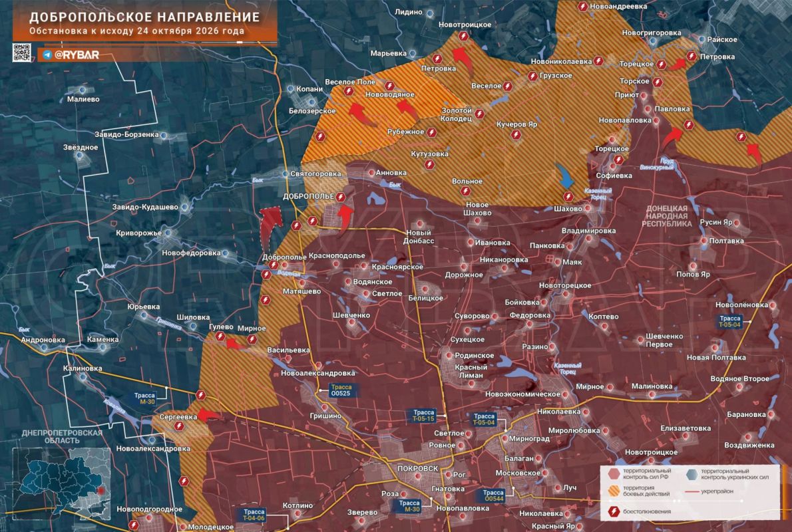The width and height of the screenshot is (792, 532).
Task: Click the Трасса О0525 road label
Action: click(x=341, y=390)
